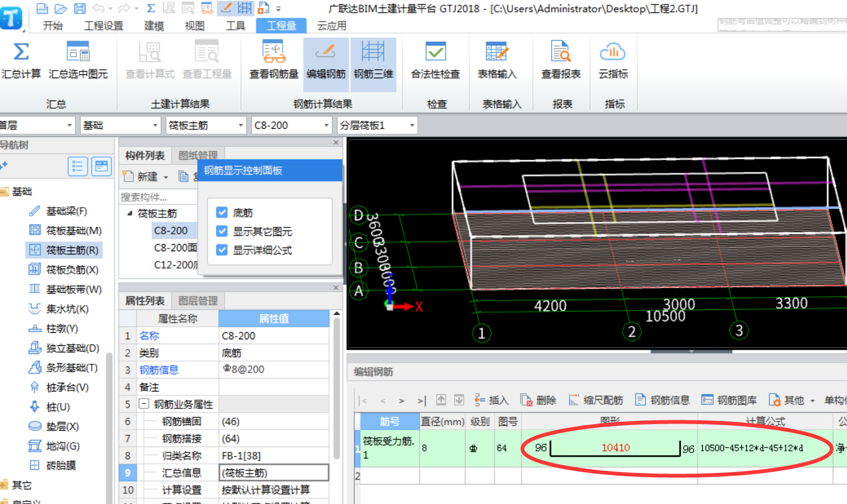Open the 其他 dropdown in rebar toolbar
The image size is (847, 504).
(813, 401)
